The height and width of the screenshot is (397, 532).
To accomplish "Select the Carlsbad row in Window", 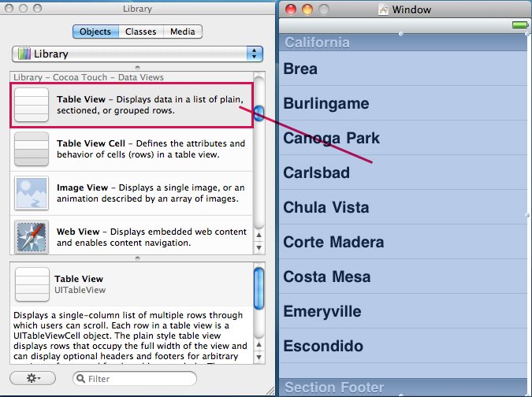I will [403, 173].
